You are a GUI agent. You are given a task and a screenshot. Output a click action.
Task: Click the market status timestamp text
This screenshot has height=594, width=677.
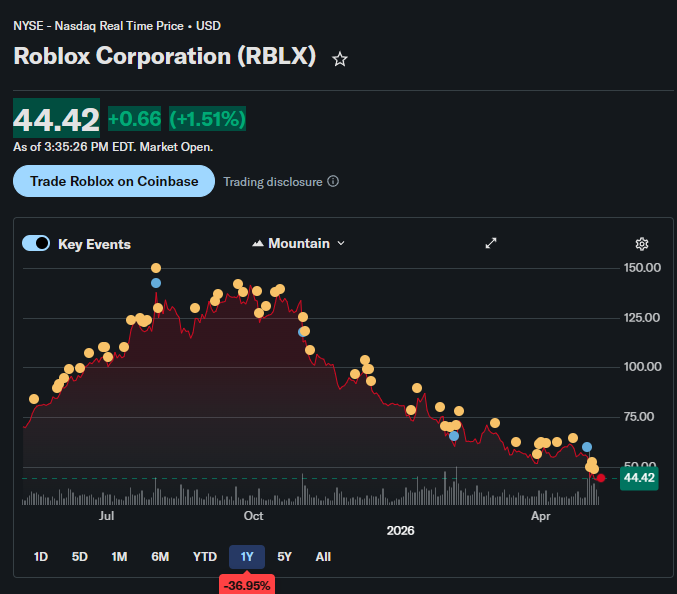click(x=113, y=147)
